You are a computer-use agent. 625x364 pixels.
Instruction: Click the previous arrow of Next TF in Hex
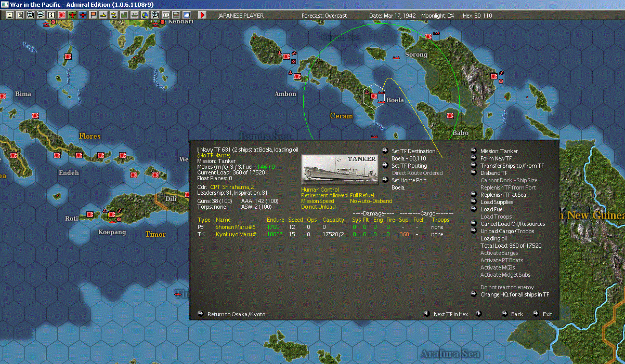426,314
